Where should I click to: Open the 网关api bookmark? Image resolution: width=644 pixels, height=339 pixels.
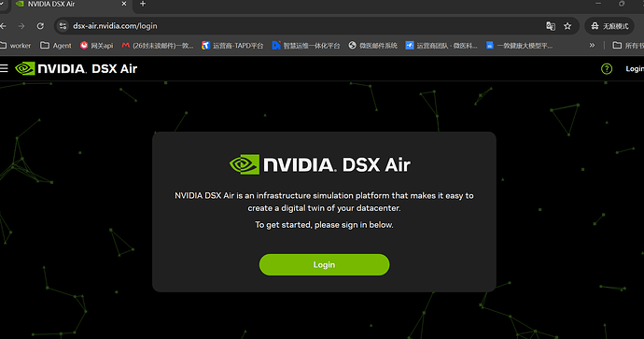click(x=96, y=46)
